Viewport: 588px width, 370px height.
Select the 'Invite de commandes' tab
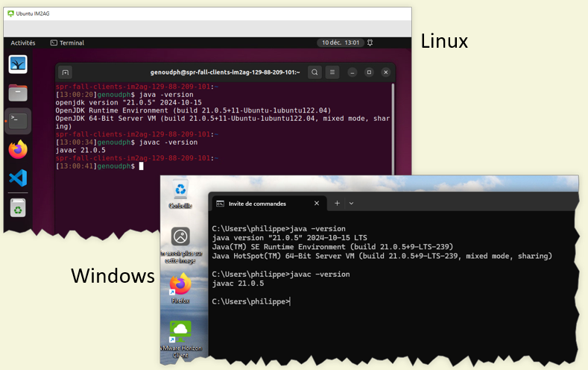click(x=261, y=203)
